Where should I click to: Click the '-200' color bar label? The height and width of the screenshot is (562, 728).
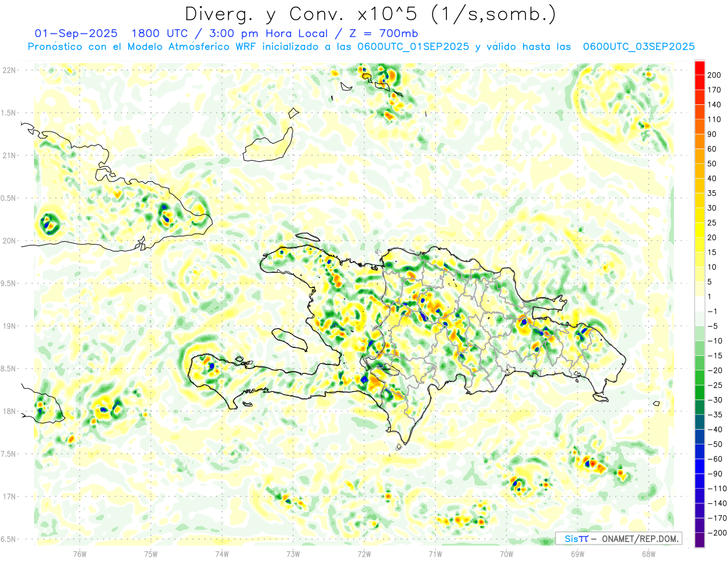717,533
